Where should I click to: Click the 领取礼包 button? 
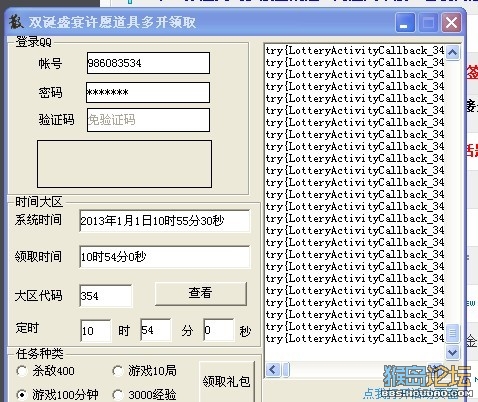coord(227,381)
